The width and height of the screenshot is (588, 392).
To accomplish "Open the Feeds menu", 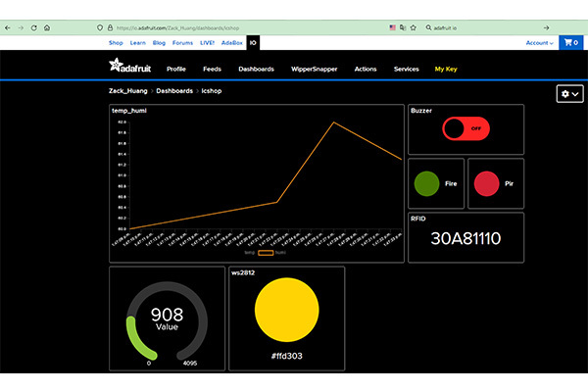I will click(212, 70).
